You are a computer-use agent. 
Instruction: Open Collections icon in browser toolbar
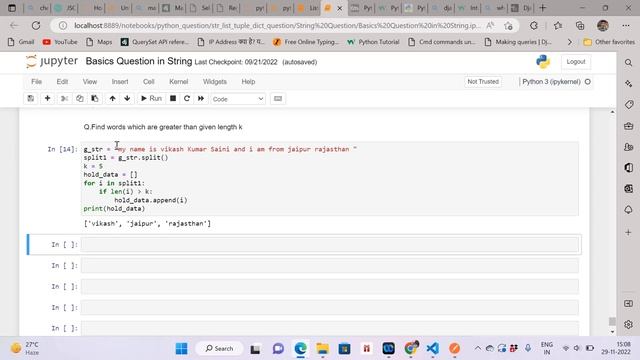[x=580, y=25]
